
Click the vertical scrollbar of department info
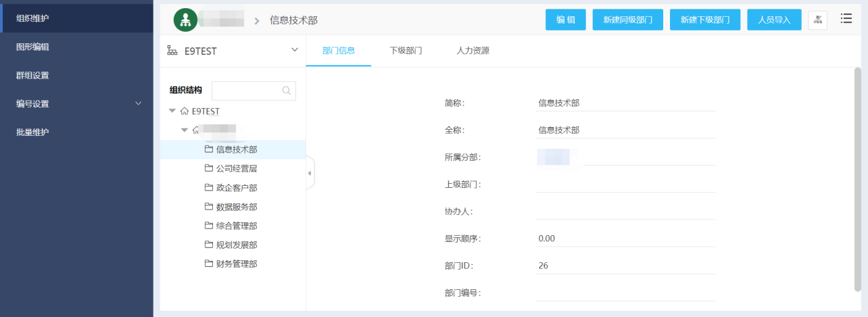tap(858, 176)
